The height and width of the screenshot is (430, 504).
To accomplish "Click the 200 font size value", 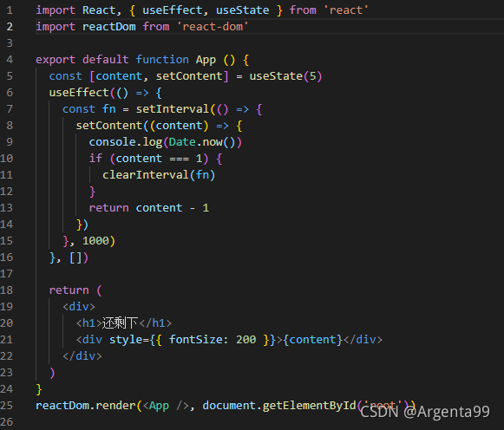I will click(245, 340).
